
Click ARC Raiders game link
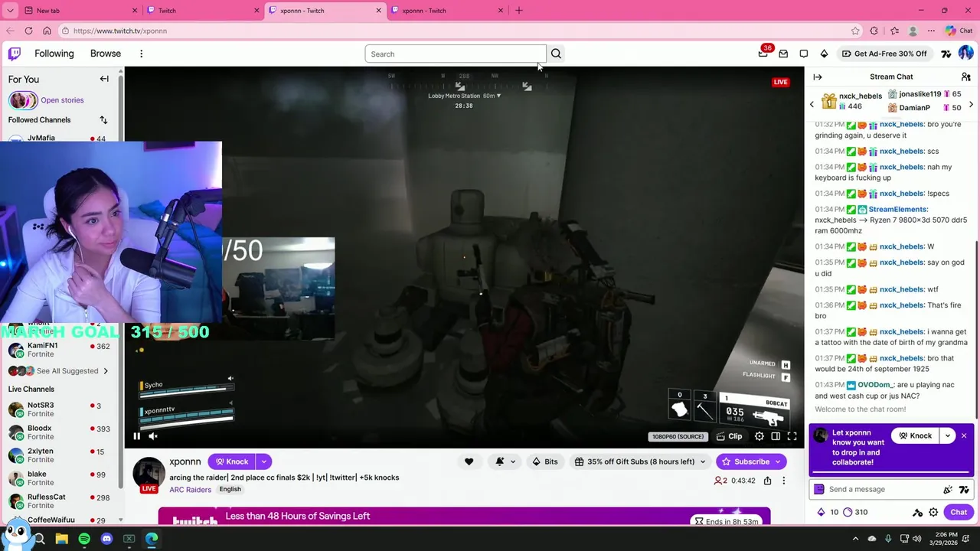[x=191, y=489]
